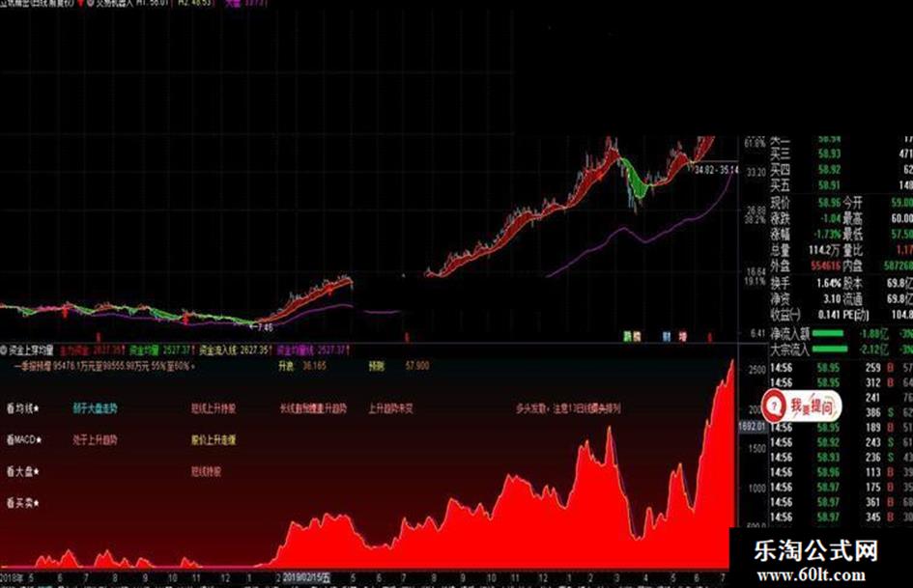This screenshot has height=588, width=913.
Task: Select the trade row with volume 345 B
Action: point(842,517)
